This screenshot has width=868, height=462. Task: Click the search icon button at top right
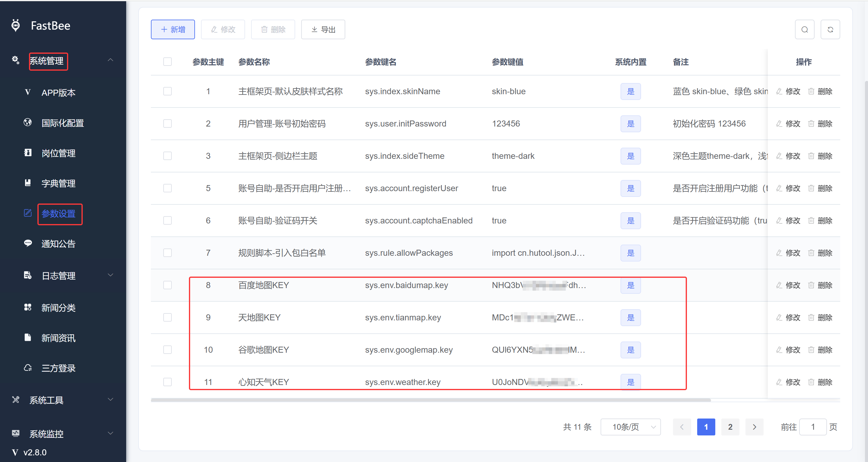(x=804, y=30)
